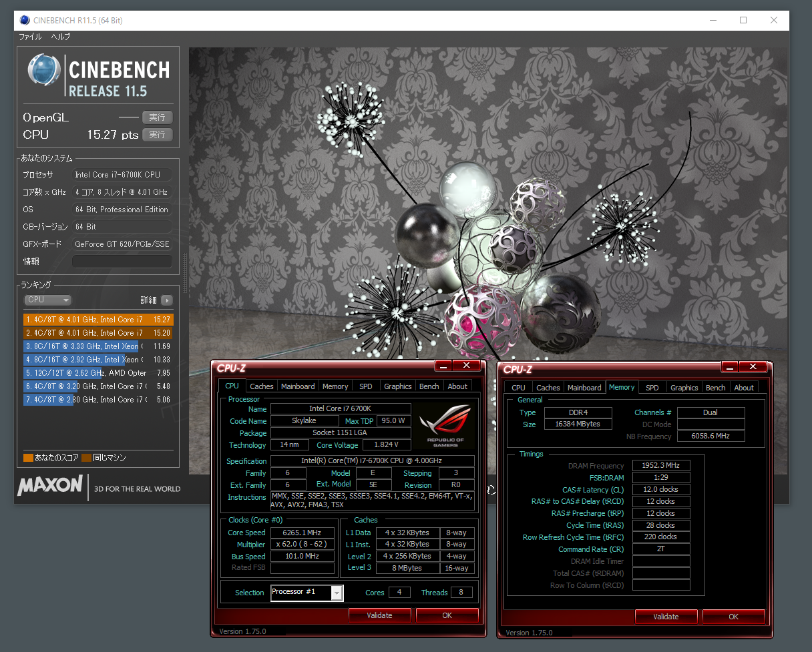Click the DRAM Frequency value 1952.3 MHz
Screen dimensions: 812x652
pyautogui.click(x=661, y=466)
